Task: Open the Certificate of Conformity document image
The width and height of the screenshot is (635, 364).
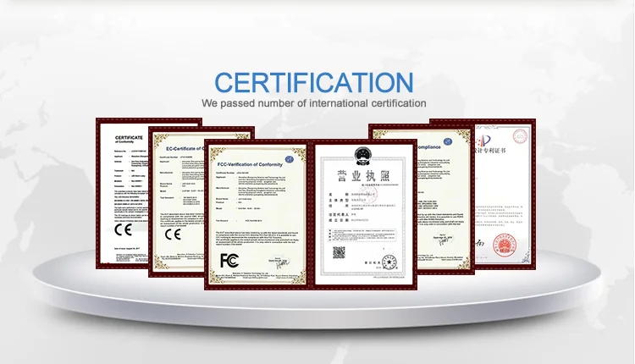Action: click(122, 194)
